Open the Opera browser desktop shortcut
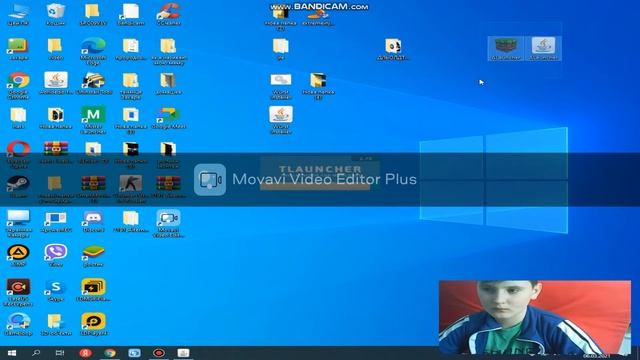 click(x=18, y=155)
